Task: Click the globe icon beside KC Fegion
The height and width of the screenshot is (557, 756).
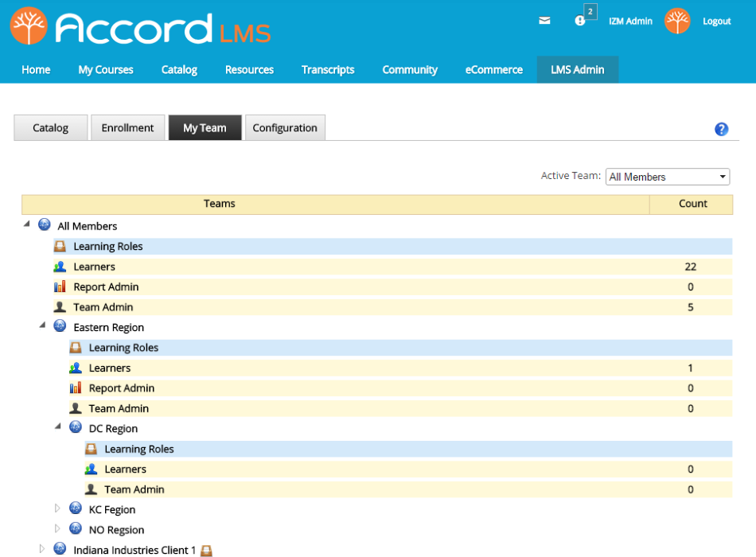Action: (76, 508)
